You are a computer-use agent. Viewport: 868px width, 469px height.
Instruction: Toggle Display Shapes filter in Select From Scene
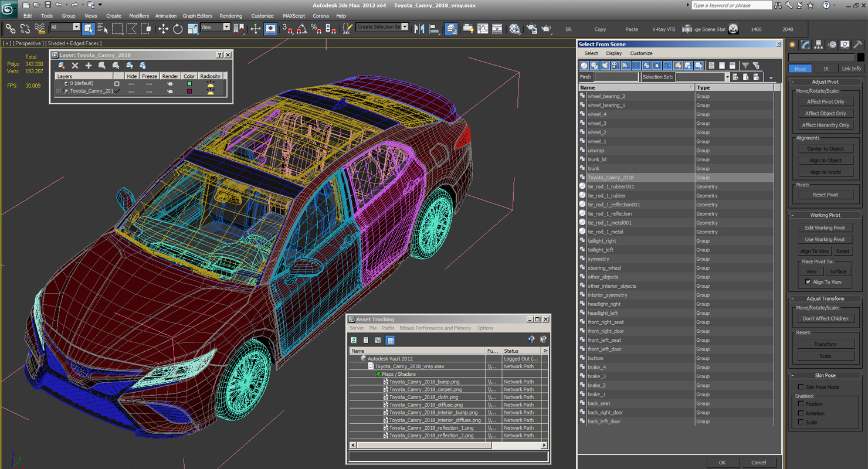pyautogui.click(x=594, y=66)
